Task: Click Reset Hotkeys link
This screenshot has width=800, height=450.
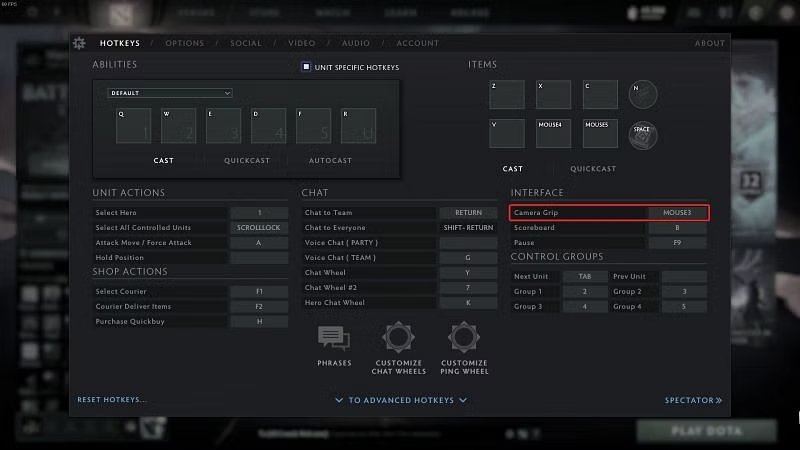Action: [112, 400]
